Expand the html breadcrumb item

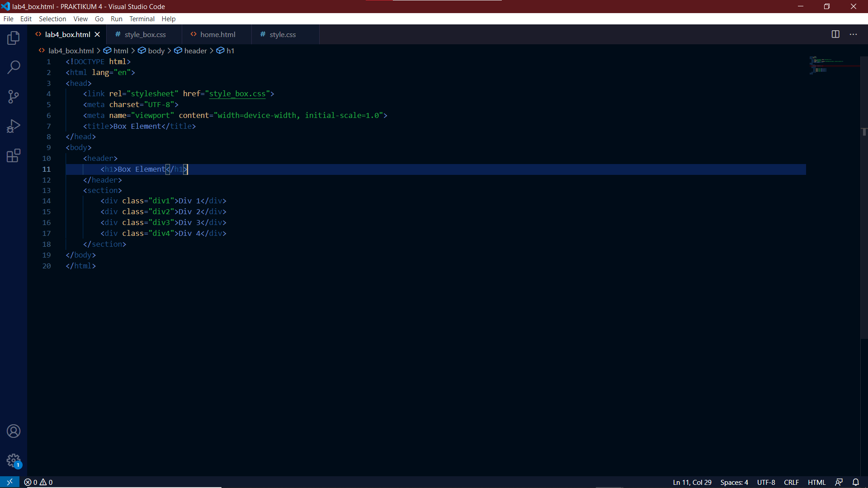point(116,51)
